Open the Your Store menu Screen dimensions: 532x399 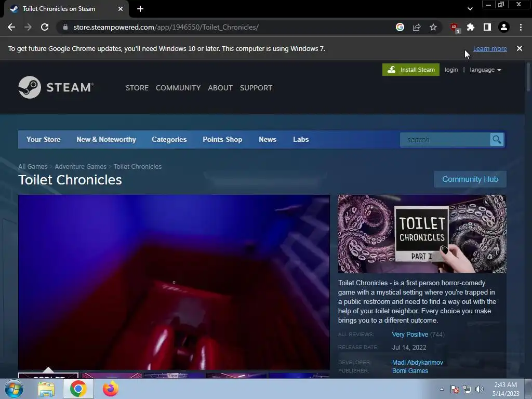click(44, 139)
